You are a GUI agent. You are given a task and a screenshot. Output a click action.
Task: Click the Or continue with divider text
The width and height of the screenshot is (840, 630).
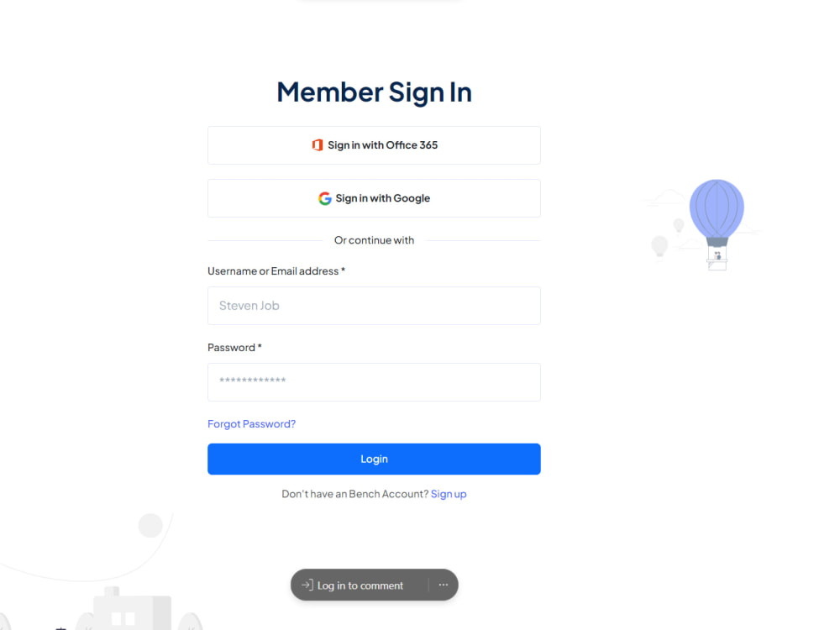pyautogui.click(x=374, y=240)
